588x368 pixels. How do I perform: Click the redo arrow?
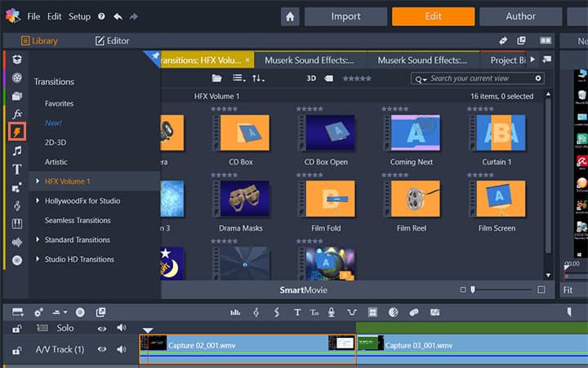[x=133, y=16]
